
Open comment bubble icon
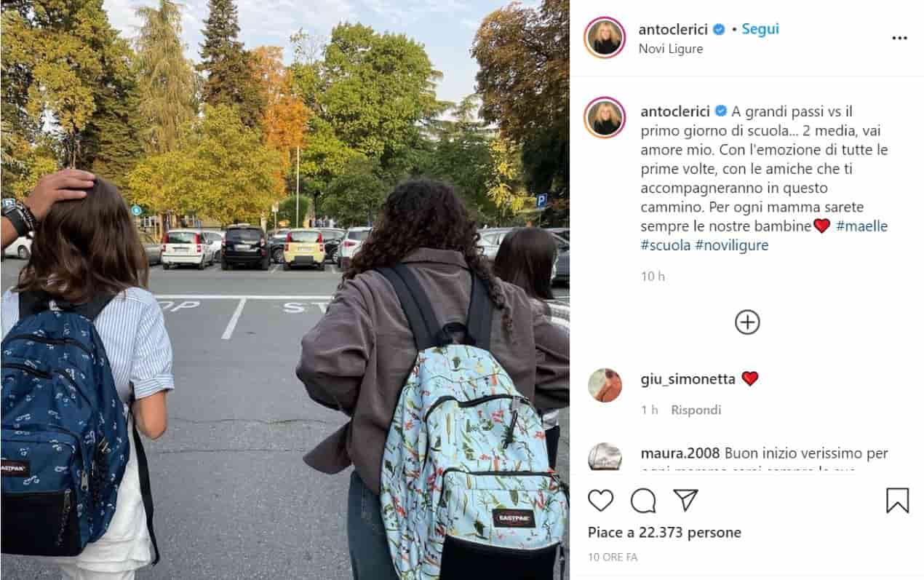[x=643, y=500]
